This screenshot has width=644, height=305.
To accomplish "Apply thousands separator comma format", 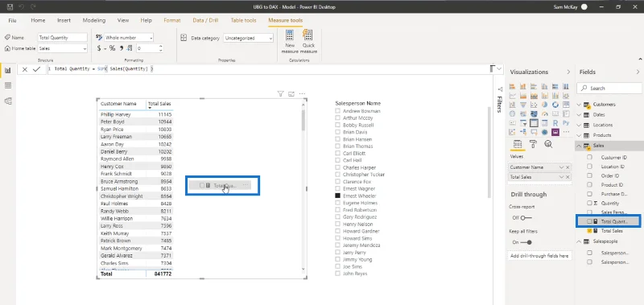I will pyautogui.click(x=122, y=48).
